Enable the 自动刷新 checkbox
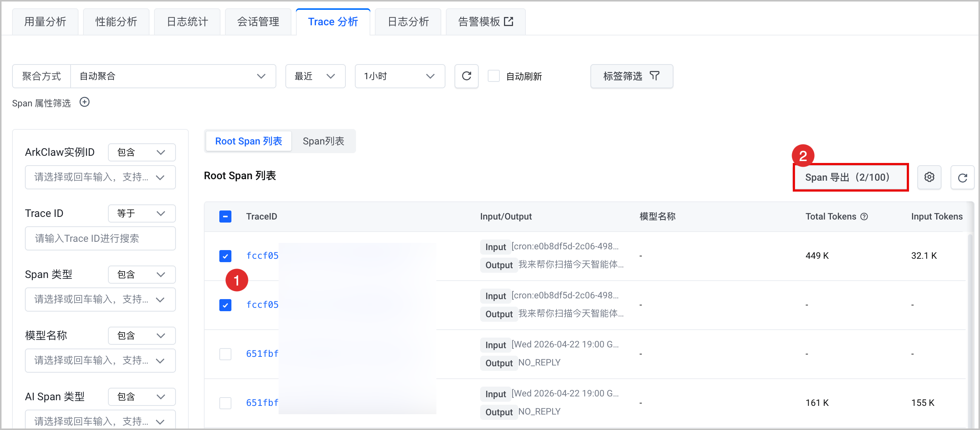The image size is (980, 430). click(493, 76)
